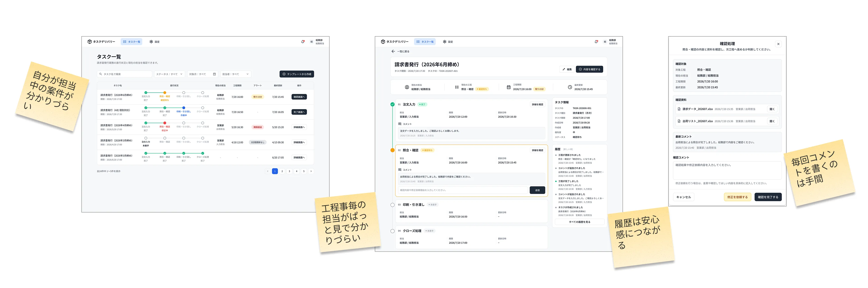Focus the タスク名で検索 search field
Screen dimensions: 868x288
coord(124,74)
